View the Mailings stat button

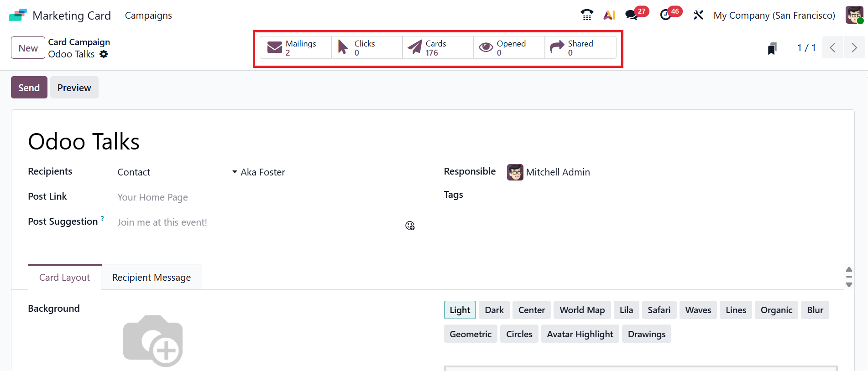296,47
